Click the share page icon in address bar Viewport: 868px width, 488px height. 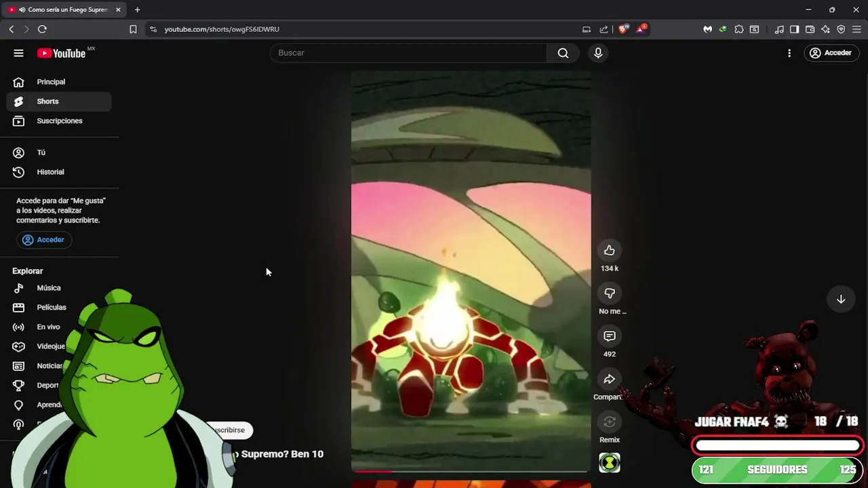pos(604,29)
